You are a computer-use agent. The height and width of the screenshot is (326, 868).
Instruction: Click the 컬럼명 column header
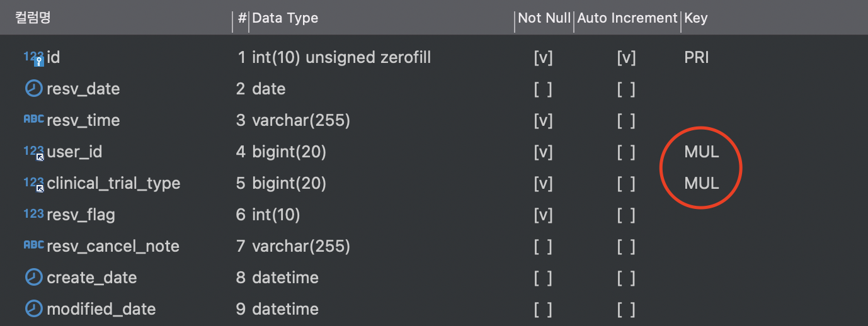tap(33, 18)
